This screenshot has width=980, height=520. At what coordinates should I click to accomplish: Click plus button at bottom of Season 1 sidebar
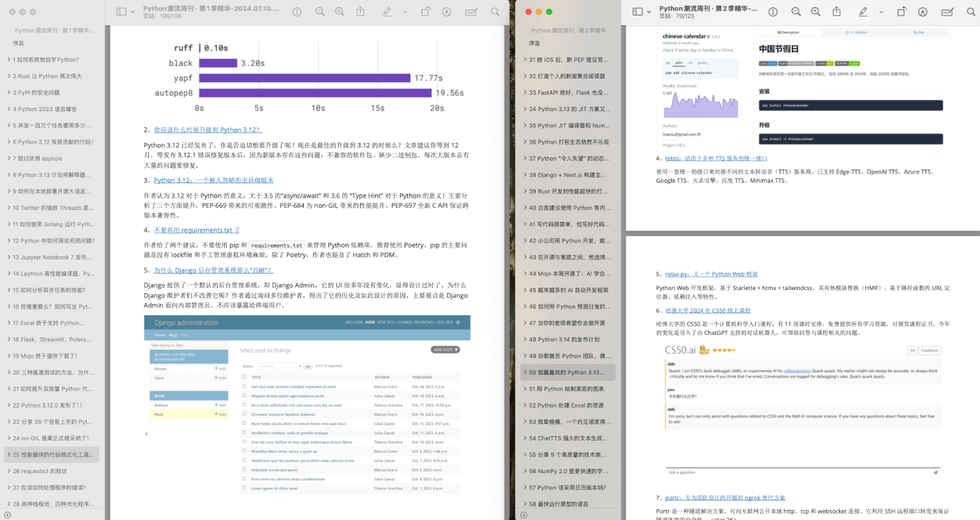[7, 515]
